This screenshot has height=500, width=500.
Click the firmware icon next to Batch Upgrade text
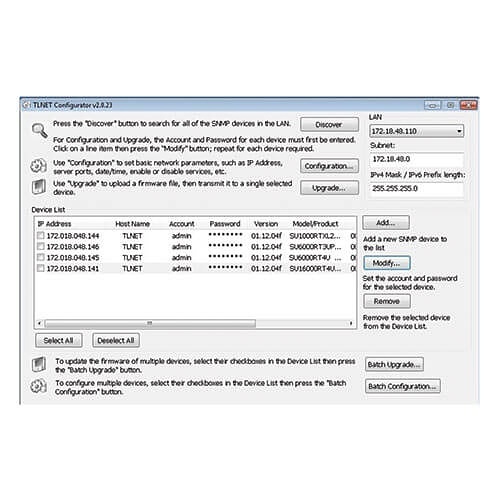(x=39, y=364)
